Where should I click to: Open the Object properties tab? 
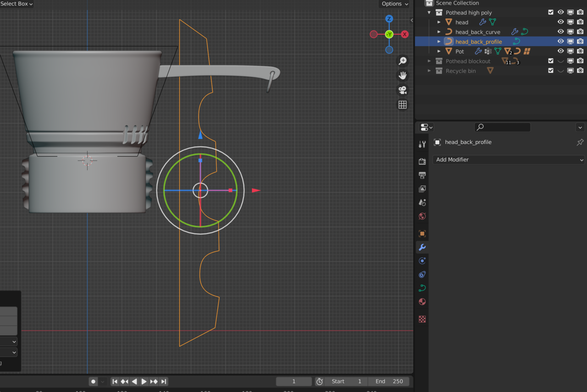[422, 233]
